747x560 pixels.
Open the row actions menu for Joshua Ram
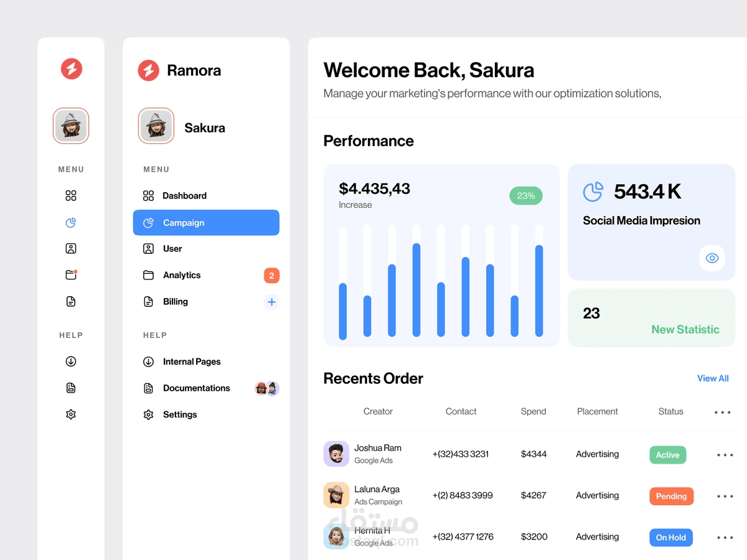click(725, 454)
